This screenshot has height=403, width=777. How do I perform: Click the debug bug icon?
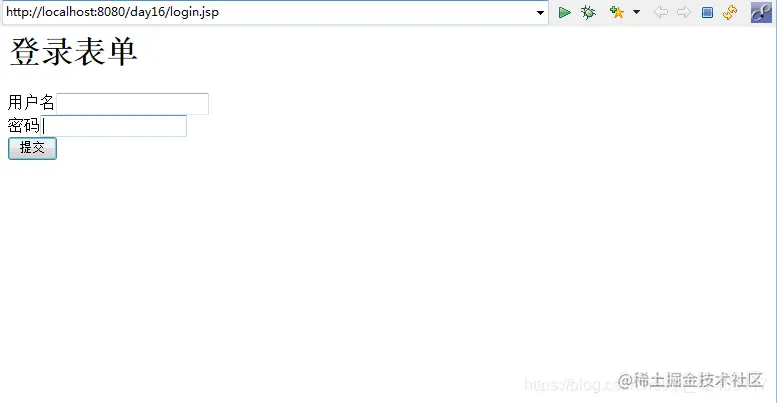pyautogui.click(x=588, y=12)
